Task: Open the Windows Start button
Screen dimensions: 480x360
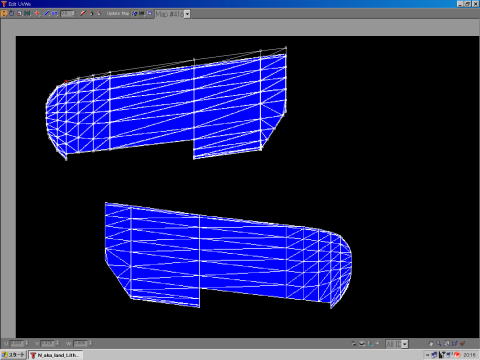Action: click(13, 355)
